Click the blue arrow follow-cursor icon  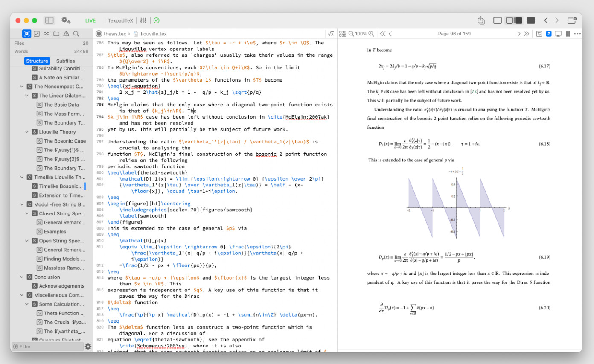pos(549,34)
